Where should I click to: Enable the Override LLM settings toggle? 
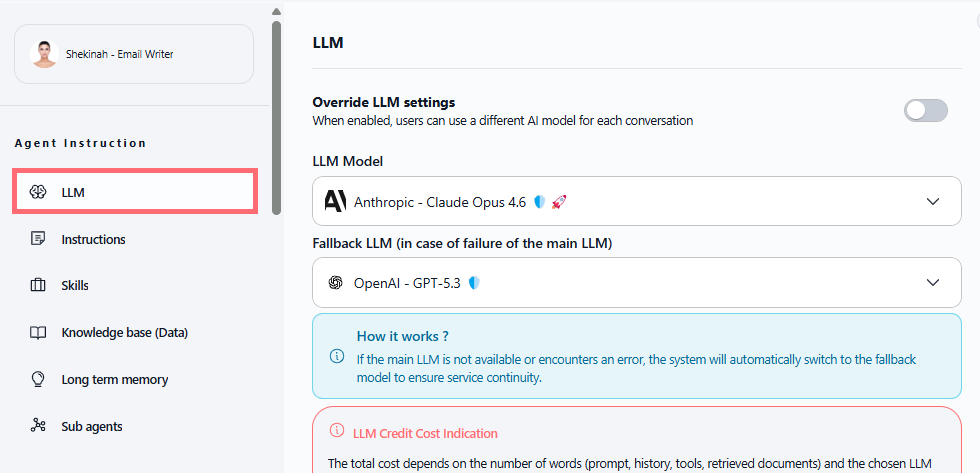[925, 110]
